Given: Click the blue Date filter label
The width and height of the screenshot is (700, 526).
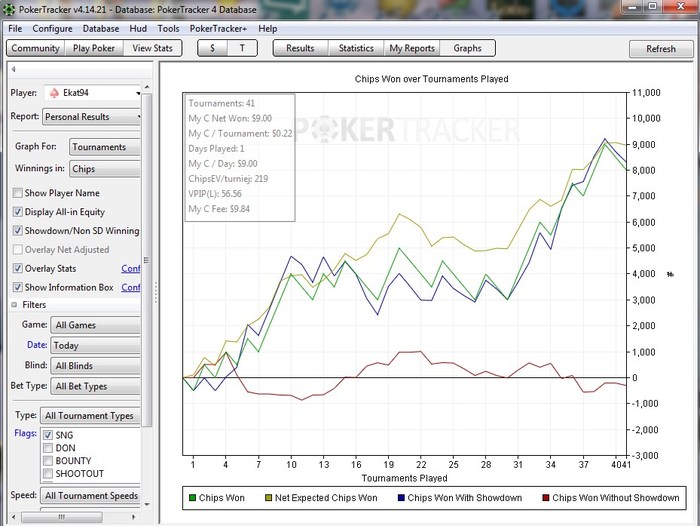Looking at the screenshot, I should point(37,345).
